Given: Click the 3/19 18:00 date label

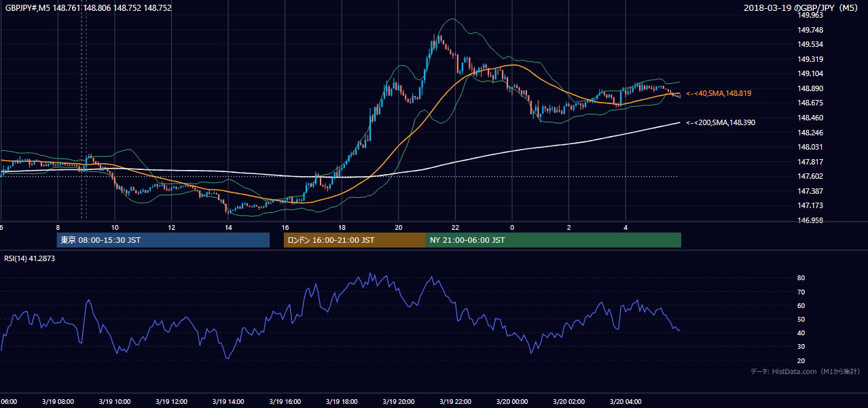Looking at the screenshot, I should (x=342, y=401).
